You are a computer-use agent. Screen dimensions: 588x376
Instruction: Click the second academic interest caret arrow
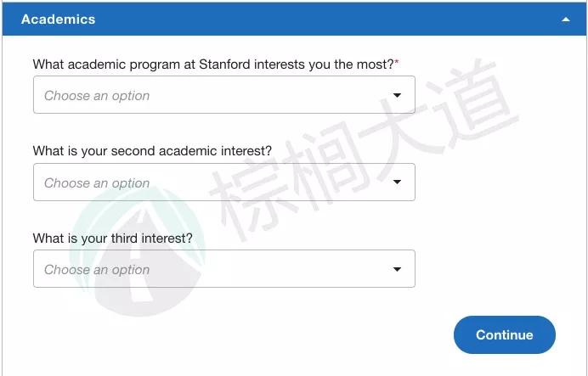tap(397, 182)
